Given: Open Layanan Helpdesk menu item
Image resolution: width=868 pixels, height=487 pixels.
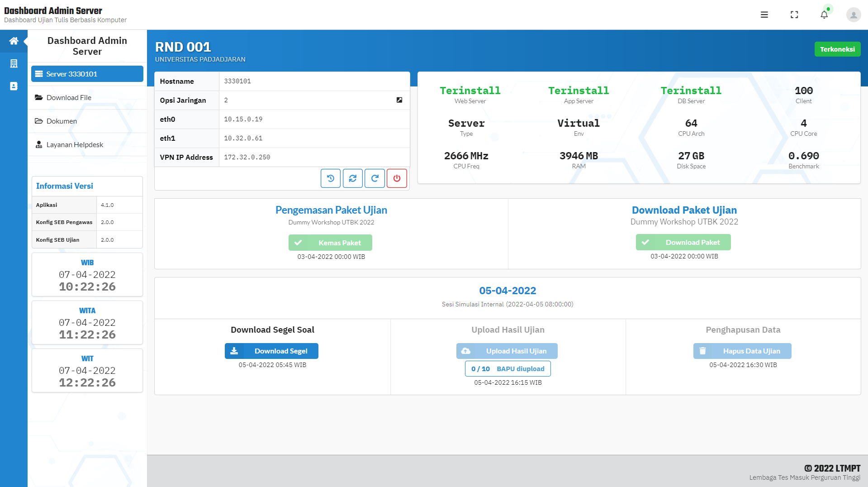Looking at the screenshot, I should pyautogui.click(x=87, y=144).
